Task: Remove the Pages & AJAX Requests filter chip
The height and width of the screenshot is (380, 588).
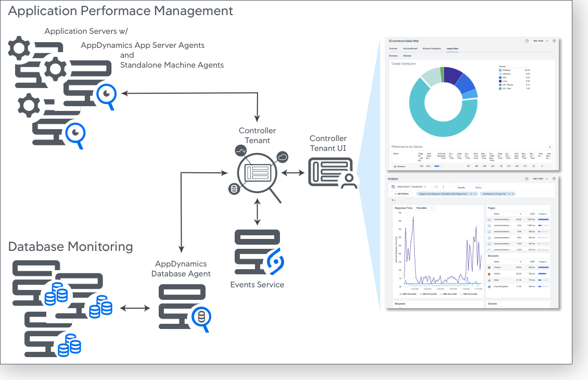Action: pyautogui.click(x=475, y=194)
